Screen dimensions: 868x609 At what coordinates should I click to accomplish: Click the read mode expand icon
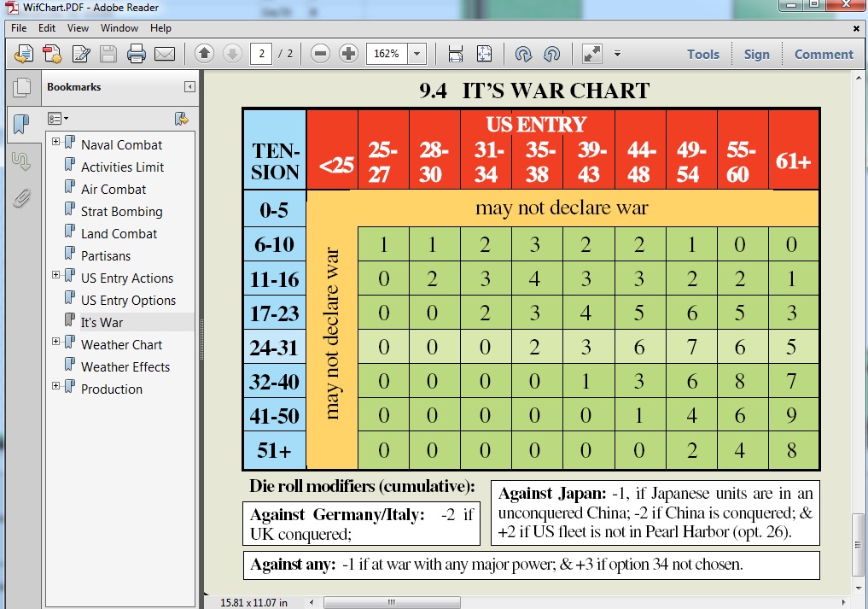[x=591, y=54]
